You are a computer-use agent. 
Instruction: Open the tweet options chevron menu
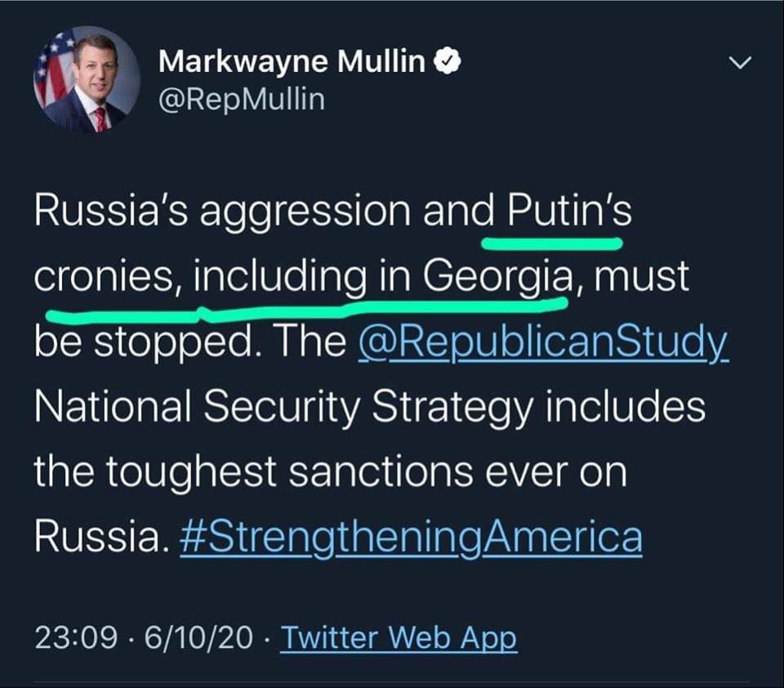739,64
